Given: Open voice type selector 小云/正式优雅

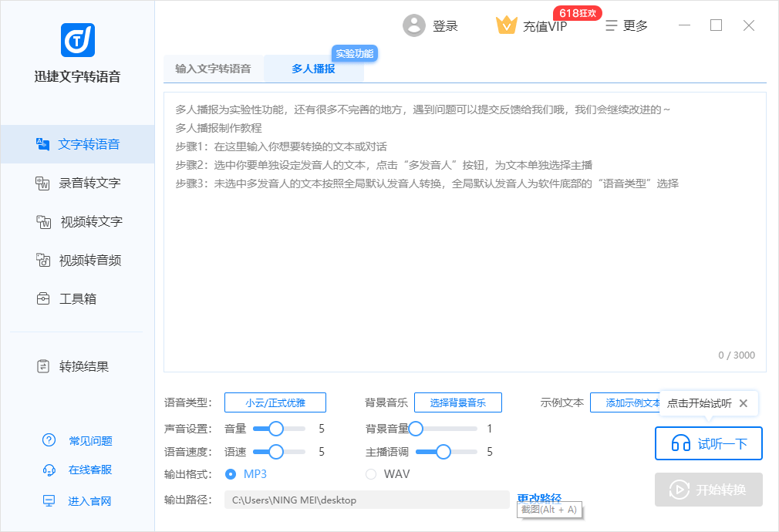Looking at the screenshot, I should coord(275,402).
